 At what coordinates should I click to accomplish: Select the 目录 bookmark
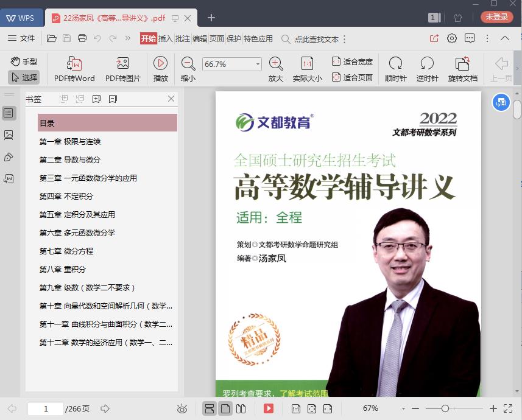click(x=107, y=123)
